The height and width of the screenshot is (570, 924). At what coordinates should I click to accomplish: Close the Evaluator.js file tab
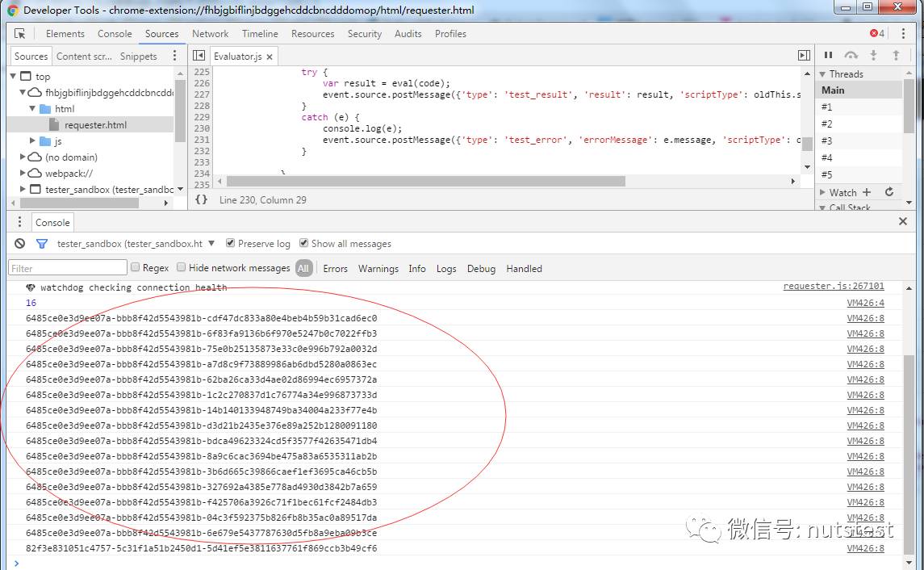(270, 57)
